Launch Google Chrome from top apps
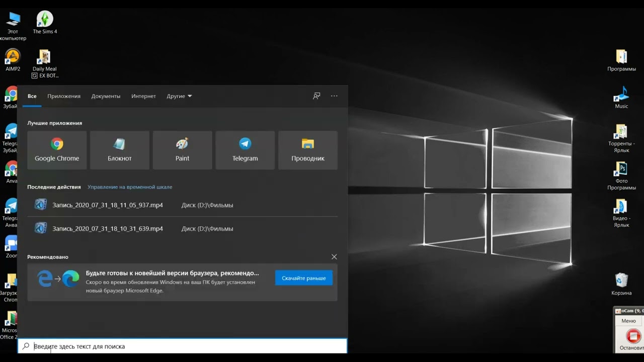The image size is (644, 362). pyautogui.click(x=57, y=150)
